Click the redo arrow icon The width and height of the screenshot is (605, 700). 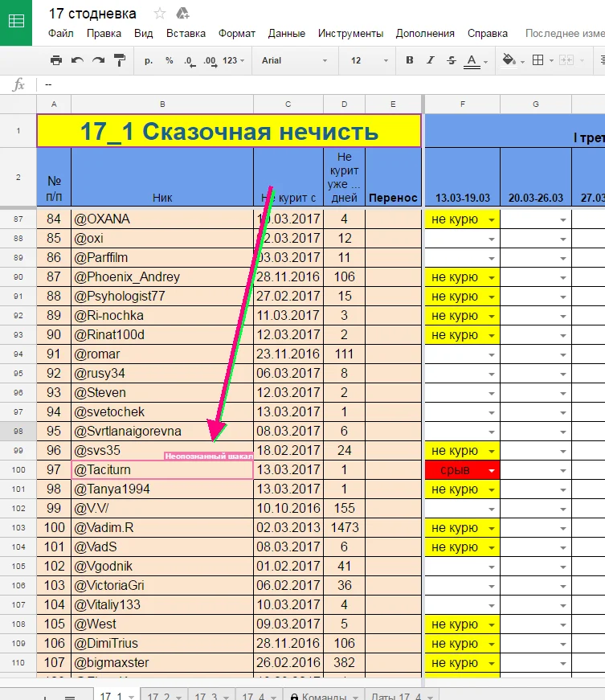click(x=98, y=60)
